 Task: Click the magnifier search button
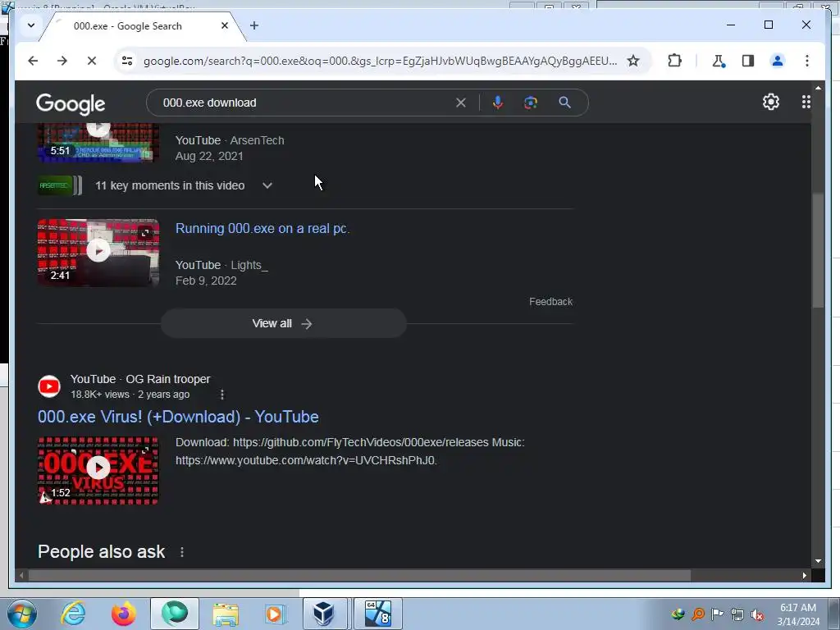click(x=564, y=103)
